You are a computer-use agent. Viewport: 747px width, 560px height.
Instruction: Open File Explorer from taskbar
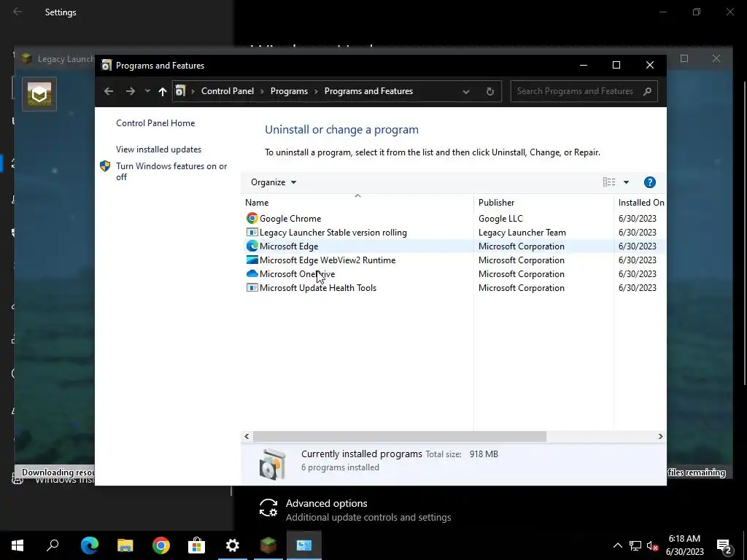125,545
